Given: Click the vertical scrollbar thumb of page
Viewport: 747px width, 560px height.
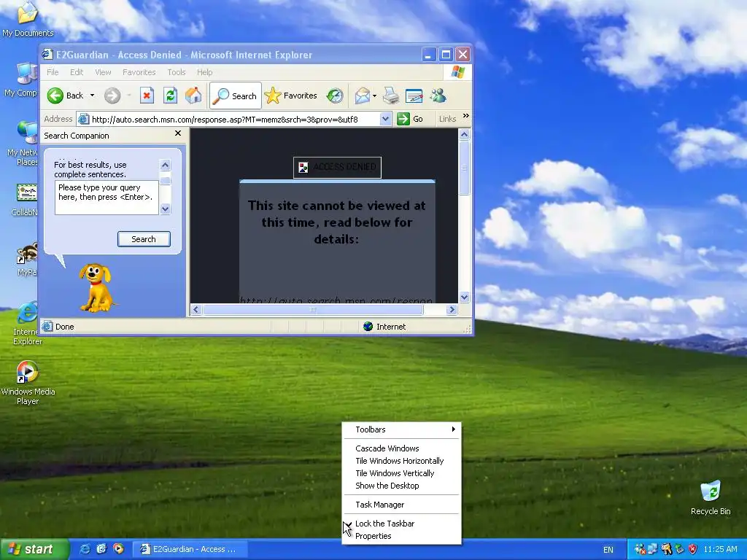Looking at the screenshot, I should [x=464, y=168].
